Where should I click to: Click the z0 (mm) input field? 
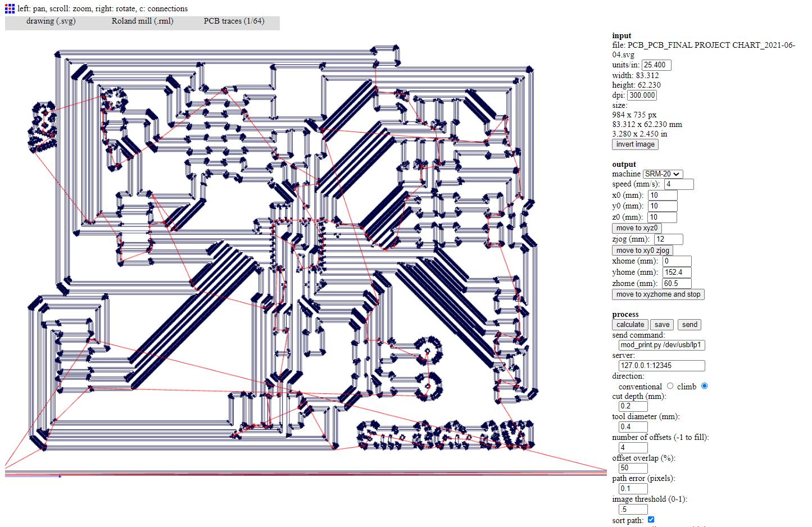[x=663, y=217]
